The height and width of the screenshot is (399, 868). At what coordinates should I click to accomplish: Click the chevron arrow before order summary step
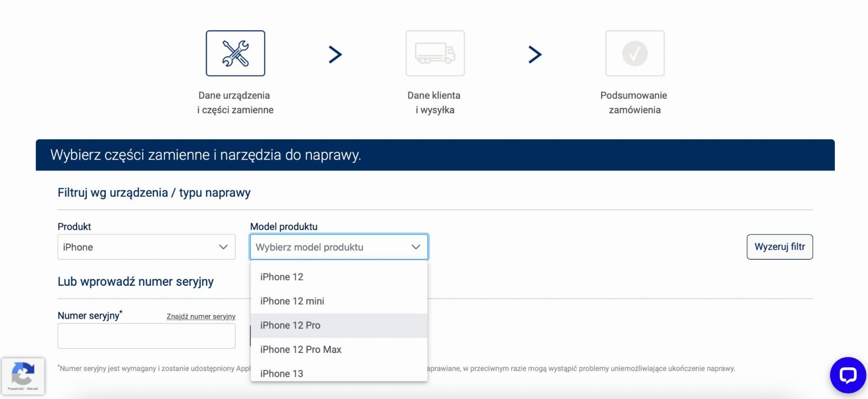535,54
